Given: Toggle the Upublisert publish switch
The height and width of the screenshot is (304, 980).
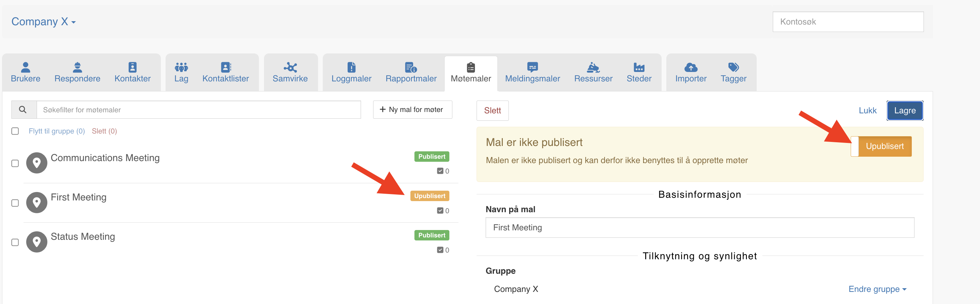Looking at the screenshot, I should click(881, 146).
